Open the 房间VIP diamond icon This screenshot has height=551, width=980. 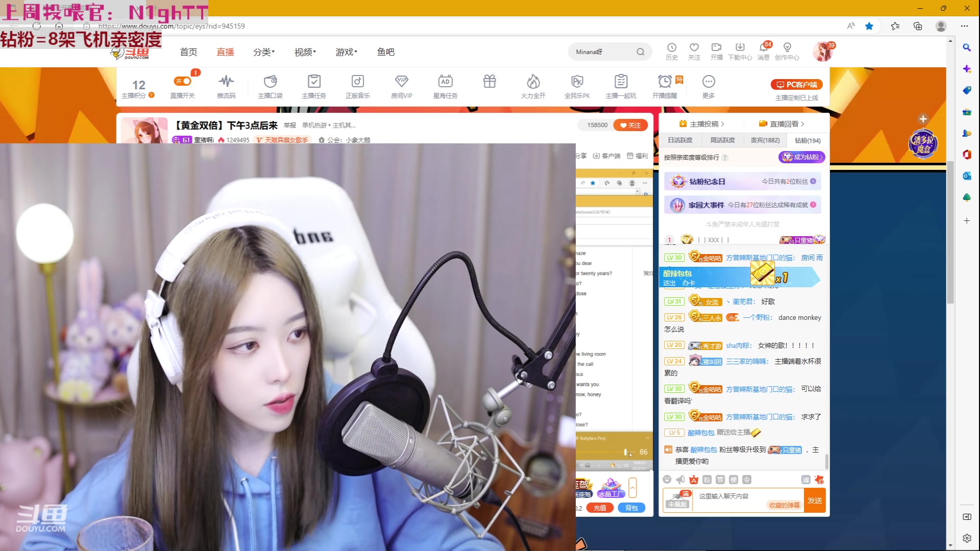click(401, 82)
